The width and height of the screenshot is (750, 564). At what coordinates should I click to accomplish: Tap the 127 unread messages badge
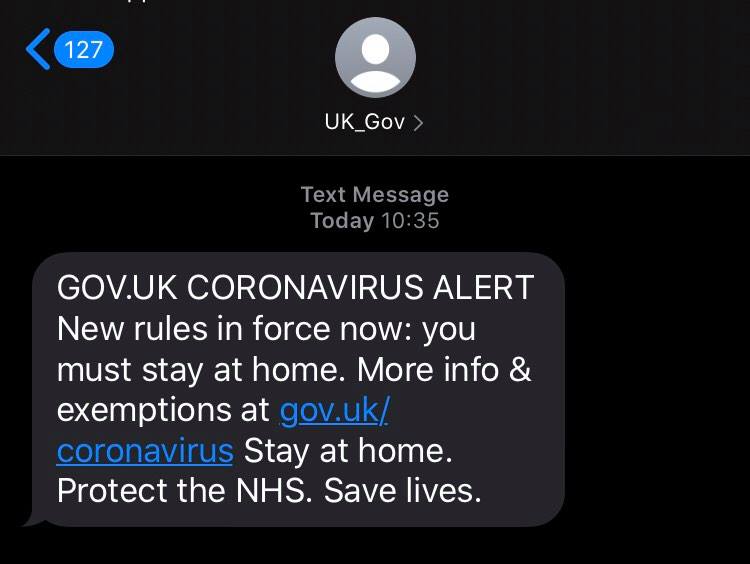(84, 49)
